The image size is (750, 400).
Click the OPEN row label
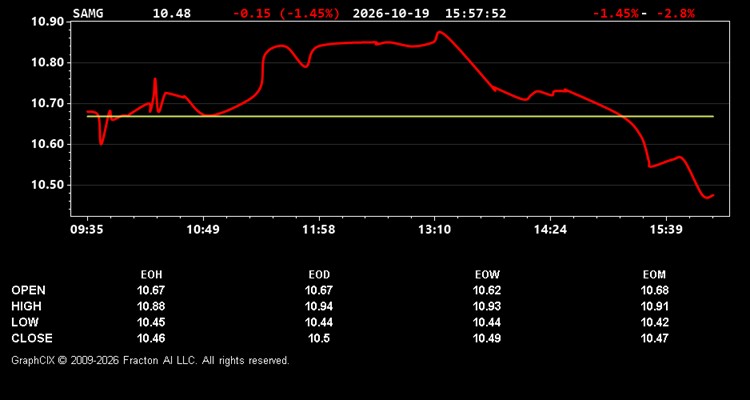(29, 290)
